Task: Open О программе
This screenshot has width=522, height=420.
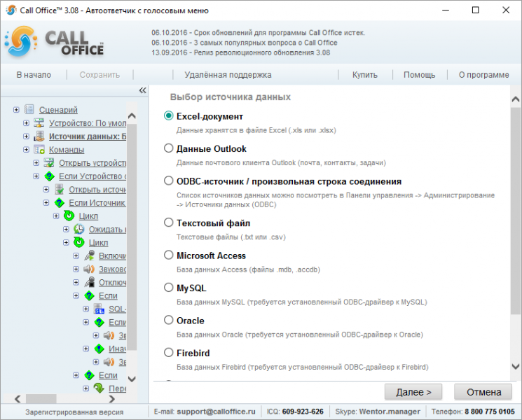Action: pos(483,75)
